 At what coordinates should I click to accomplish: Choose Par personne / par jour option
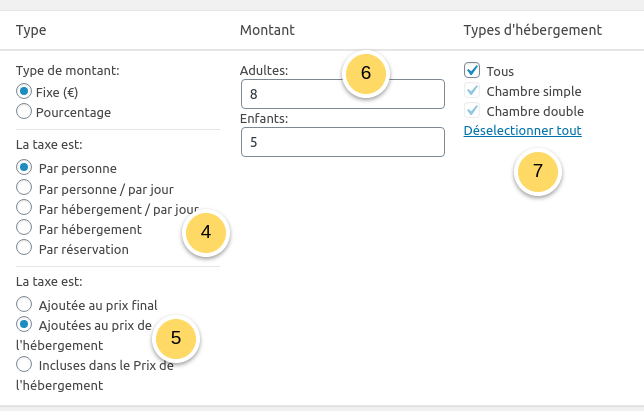[x=25, y=187]
